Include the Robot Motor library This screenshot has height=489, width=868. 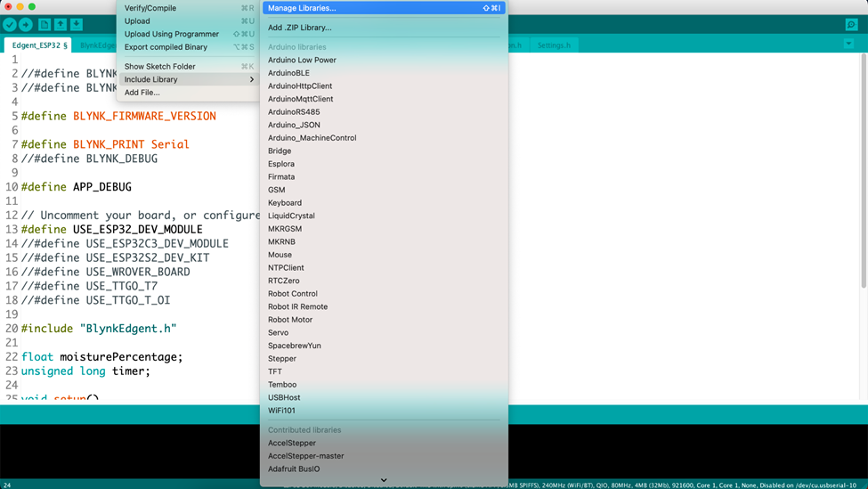click(384, 320)
